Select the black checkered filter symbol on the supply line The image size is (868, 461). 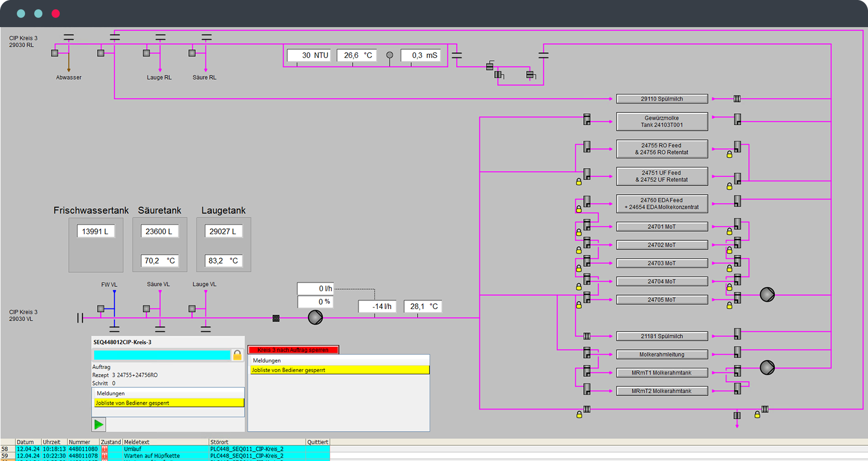[x=276, y=318]
